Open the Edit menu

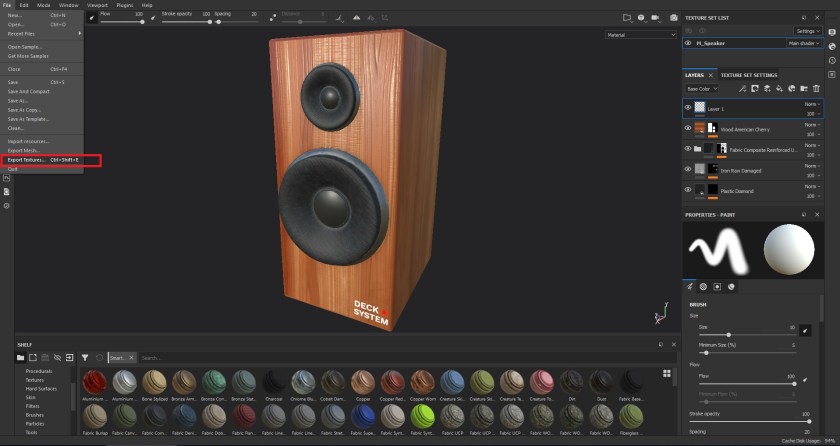pos(24,5)
